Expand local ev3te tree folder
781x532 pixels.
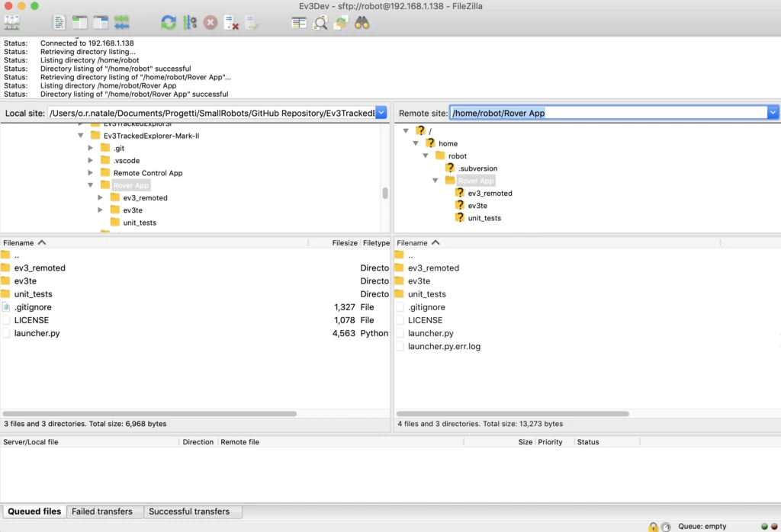click(x=100, y=210)
